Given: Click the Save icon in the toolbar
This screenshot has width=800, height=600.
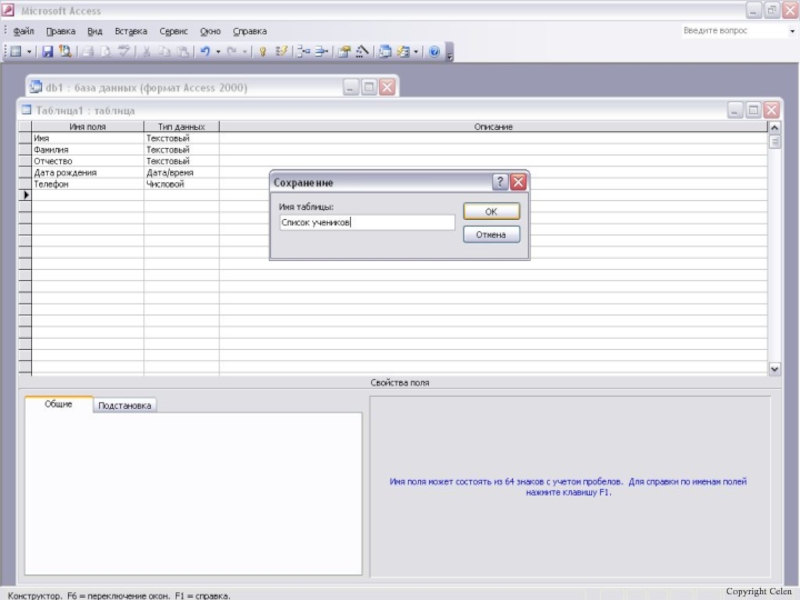Looking at the screenshot, I should [47, 51].
